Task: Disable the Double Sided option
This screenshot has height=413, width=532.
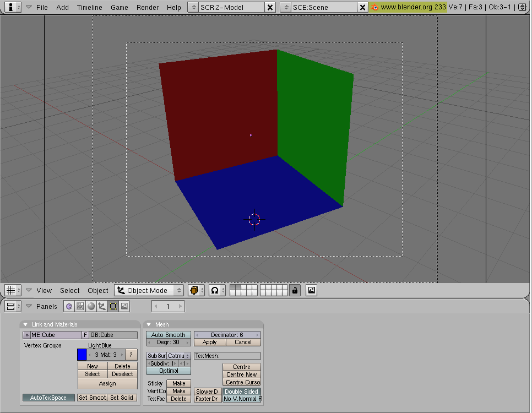Action: [x=242, y=392]
